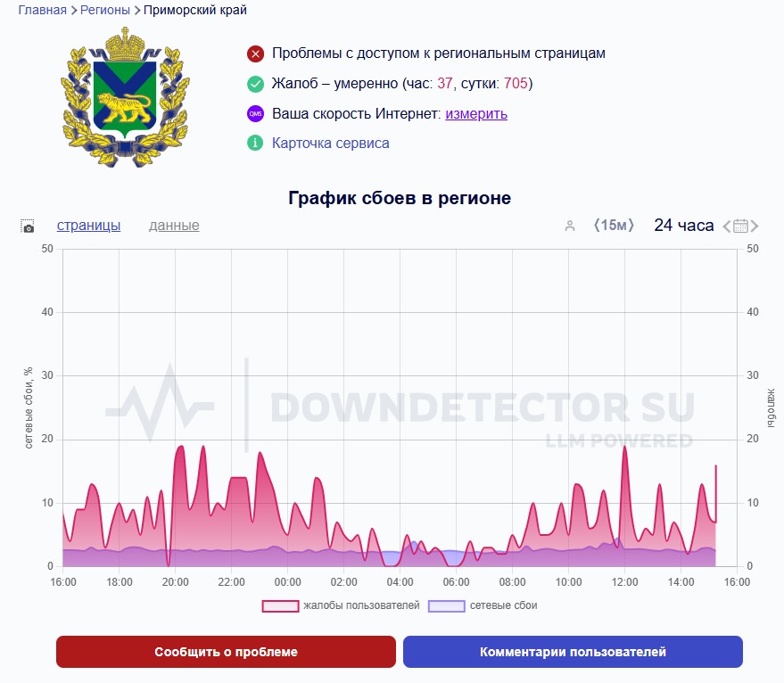Click the green info icon for service card
The image size is (784, 683).
256,144
